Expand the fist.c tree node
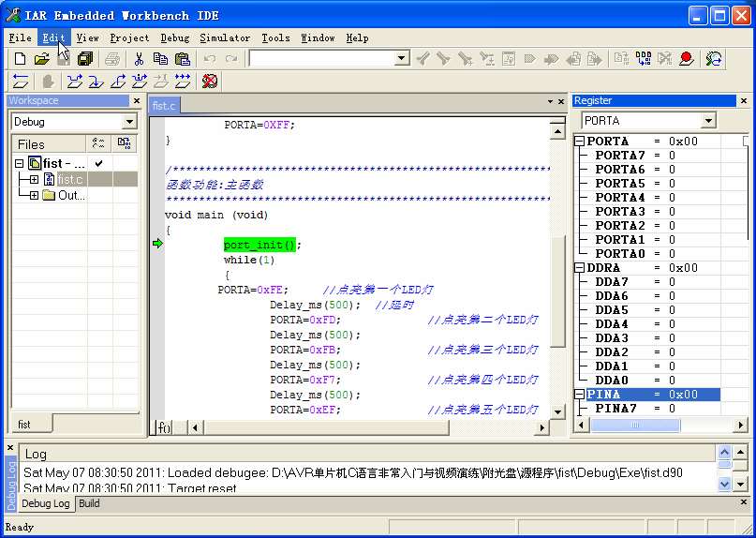This screenshot has width=756, height=538. [x=35, y=179]
